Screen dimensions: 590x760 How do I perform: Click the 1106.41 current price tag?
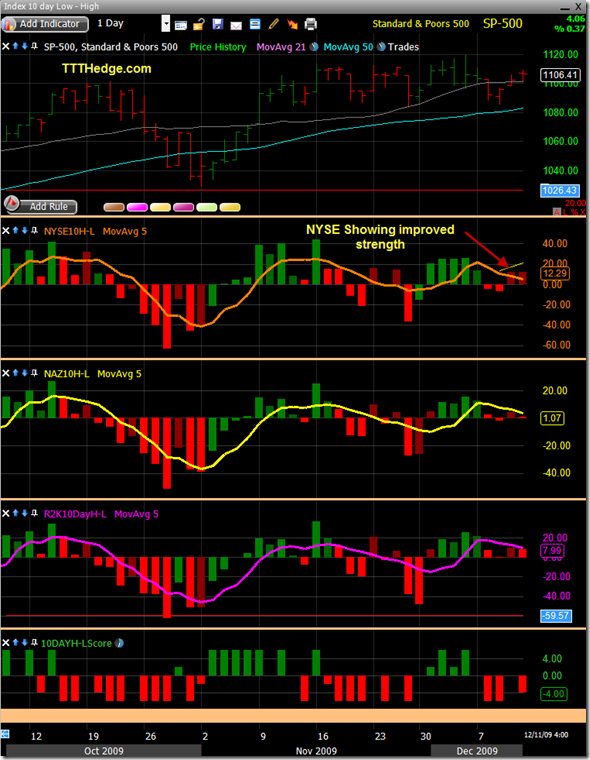[560, 75]
